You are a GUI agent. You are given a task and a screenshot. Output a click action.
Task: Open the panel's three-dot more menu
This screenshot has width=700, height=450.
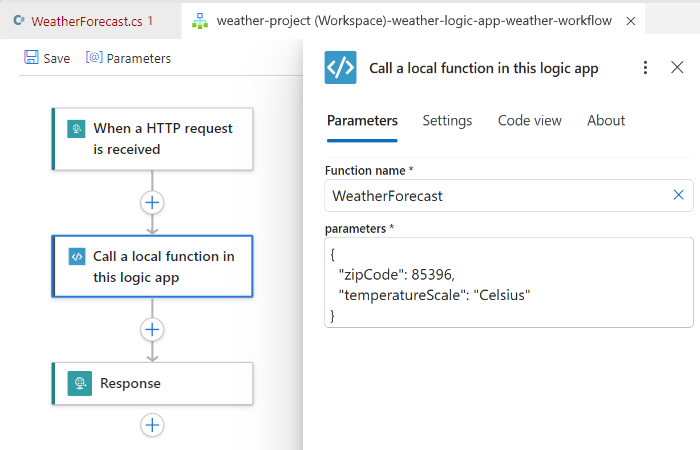coord(645,68)
